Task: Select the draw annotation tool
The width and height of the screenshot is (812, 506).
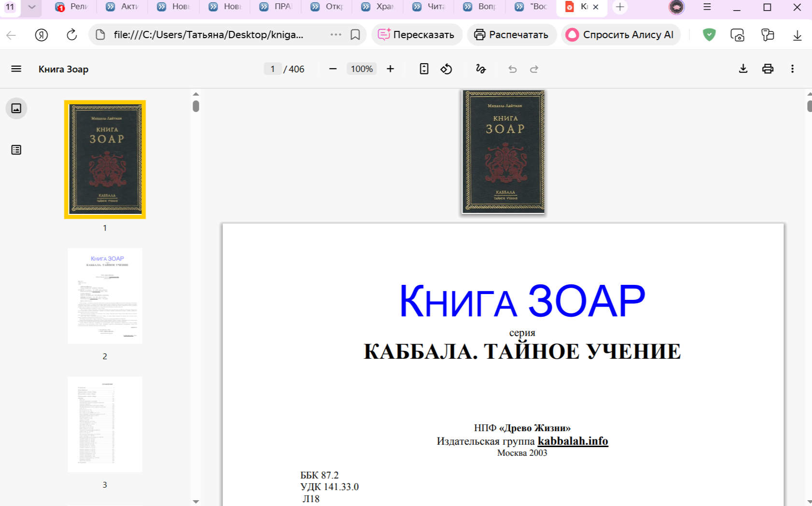Action: pos(480,69)
